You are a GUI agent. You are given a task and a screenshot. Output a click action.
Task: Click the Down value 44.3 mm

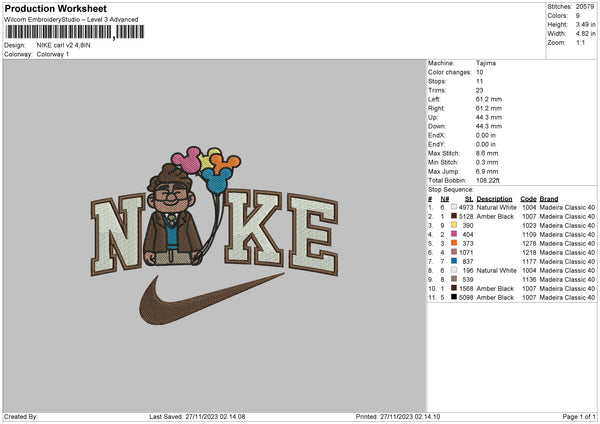(489, 126)
